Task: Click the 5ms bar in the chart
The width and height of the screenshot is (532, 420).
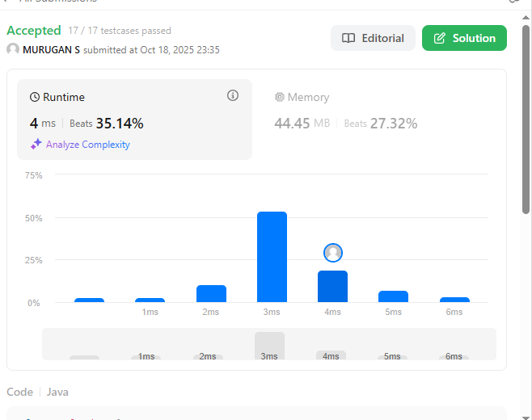Action: click(393, 296)
